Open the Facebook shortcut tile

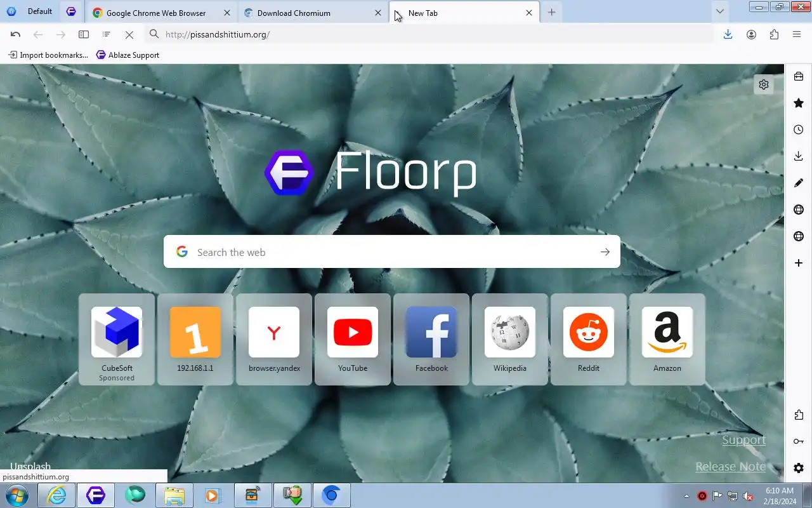click(431, 339)
